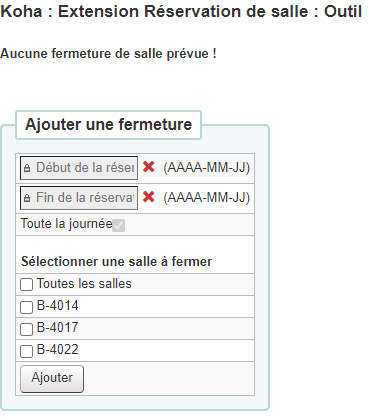Click the Toutes les salles label text
The image size is (368, 420).
click(x=84, y=284)
